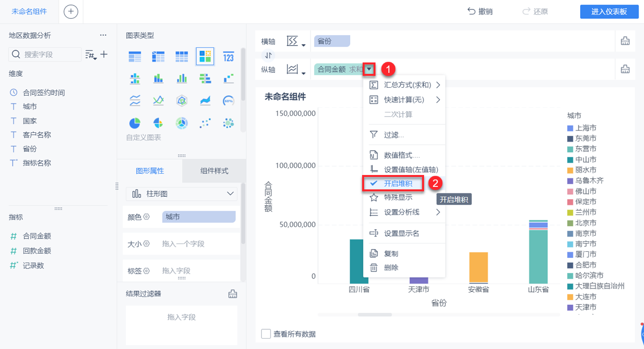Screen dimensions: 644x349
Task: Click the swap horizontal and vertical axes icon
Action: [x=268, y=56]
